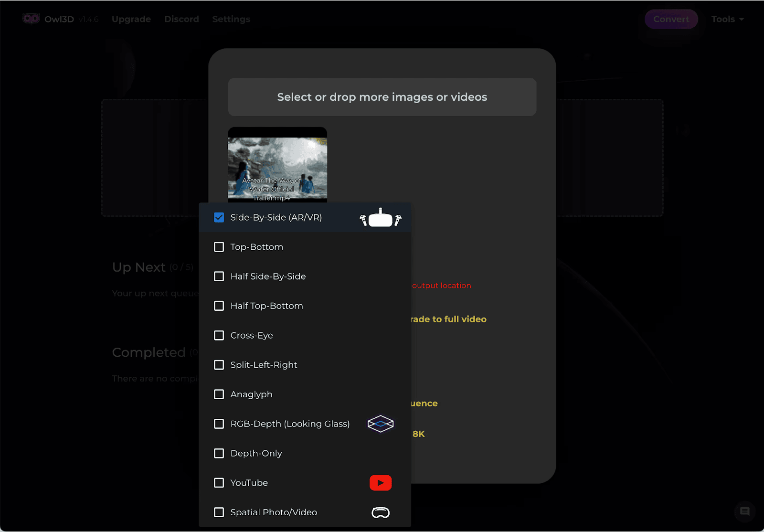Enable the Top-Bottom checkbox
The image size is (764, 532).
tap(219, 247)
